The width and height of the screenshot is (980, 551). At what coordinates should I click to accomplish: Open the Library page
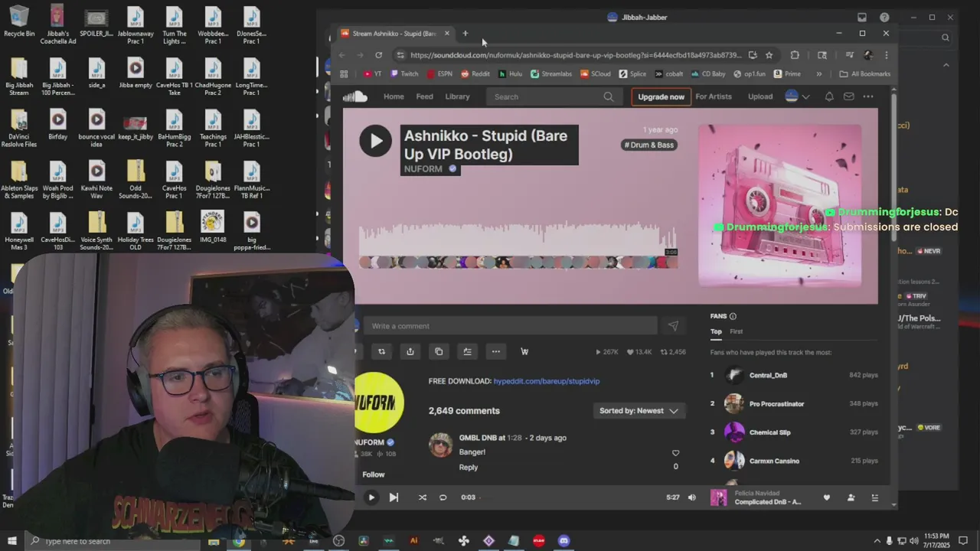click(457, 96)
